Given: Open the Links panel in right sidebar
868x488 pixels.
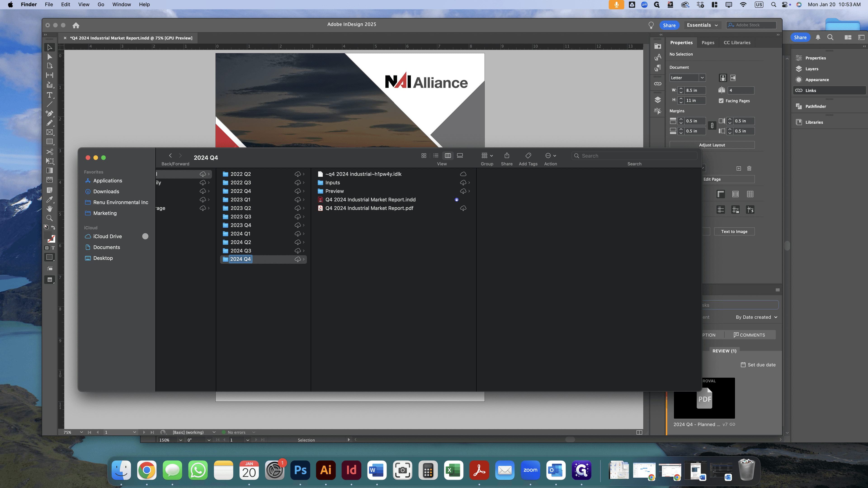Looking at the screenshot, I should coord(830,90).
